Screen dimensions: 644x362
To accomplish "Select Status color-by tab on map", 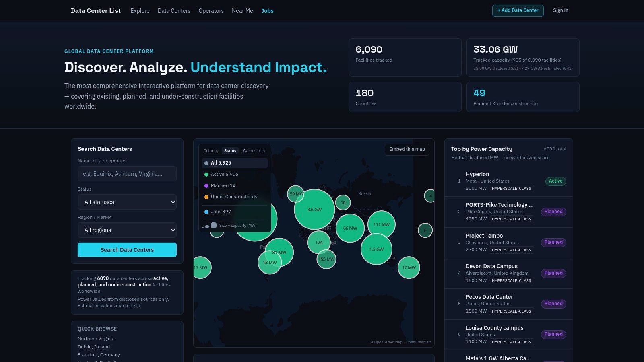I will click(230, 151).
